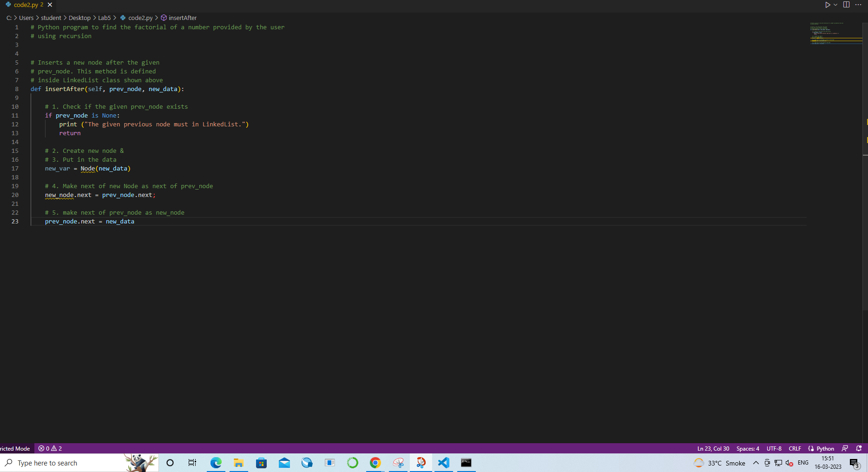
Task: Click the minimap code overview
Action: tap(835, 33)
